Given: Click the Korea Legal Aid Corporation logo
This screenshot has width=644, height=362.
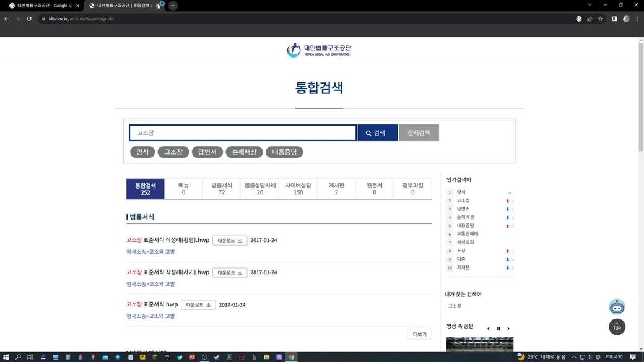Looking at the screenshot, I should click(x=319, y=50).
